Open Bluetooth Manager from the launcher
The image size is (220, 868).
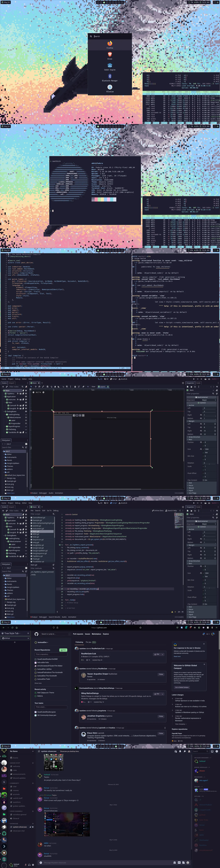click(110, 77)
